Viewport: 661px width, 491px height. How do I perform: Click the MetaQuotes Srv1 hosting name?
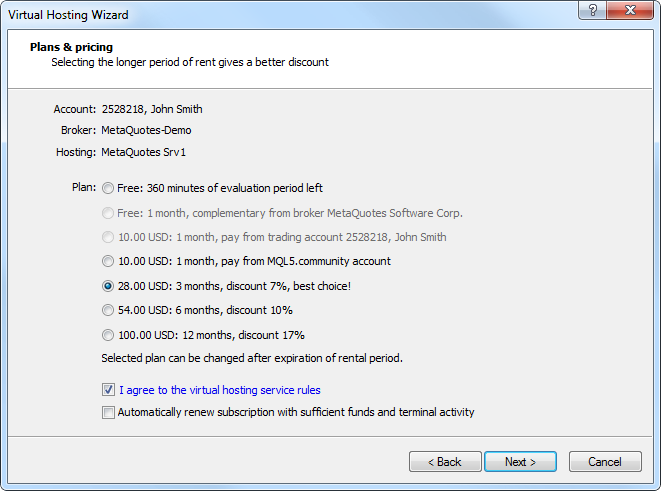tap(144, 152)
